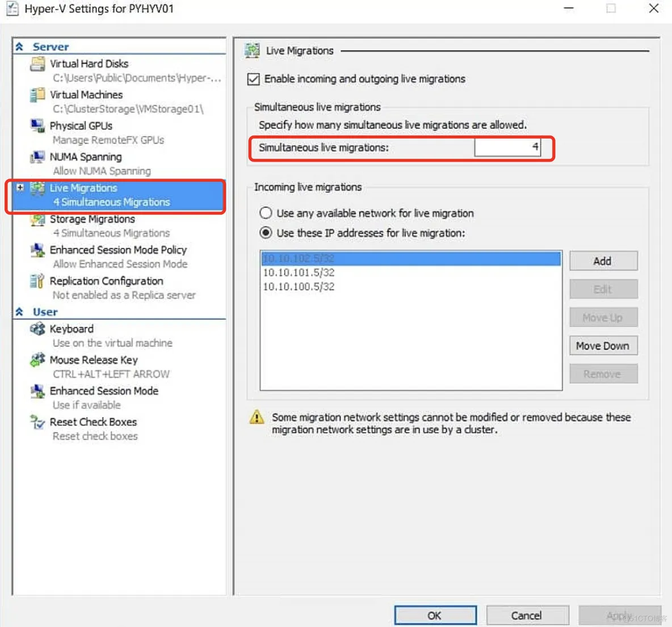
Task: Click 'Not enabled as a Replica server' text
Action: click(x=124, y=295)
